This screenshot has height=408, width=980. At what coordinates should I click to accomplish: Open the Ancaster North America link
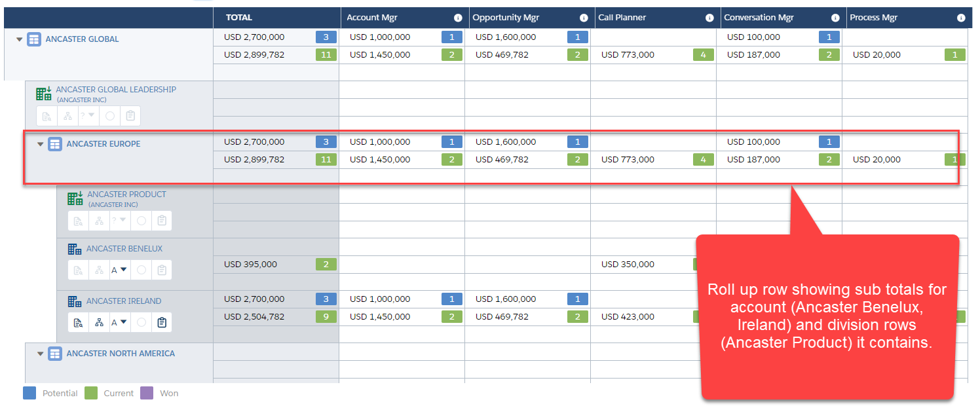121,354
